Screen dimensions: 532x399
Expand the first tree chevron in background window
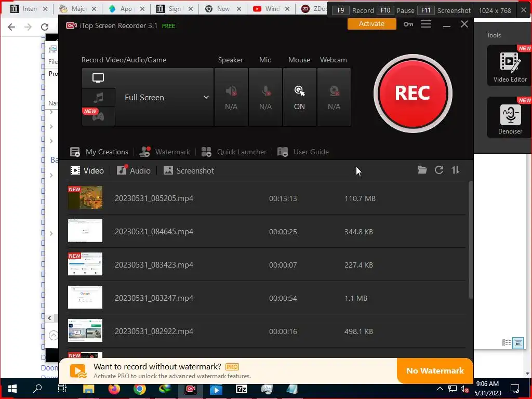pos(51,112)
